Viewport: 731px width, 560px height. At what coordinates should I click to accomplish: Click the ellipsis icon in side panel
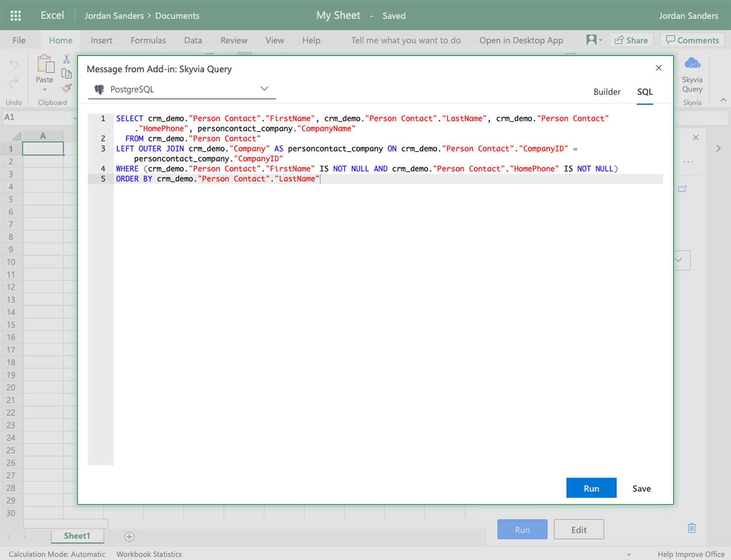coord(688,162)
